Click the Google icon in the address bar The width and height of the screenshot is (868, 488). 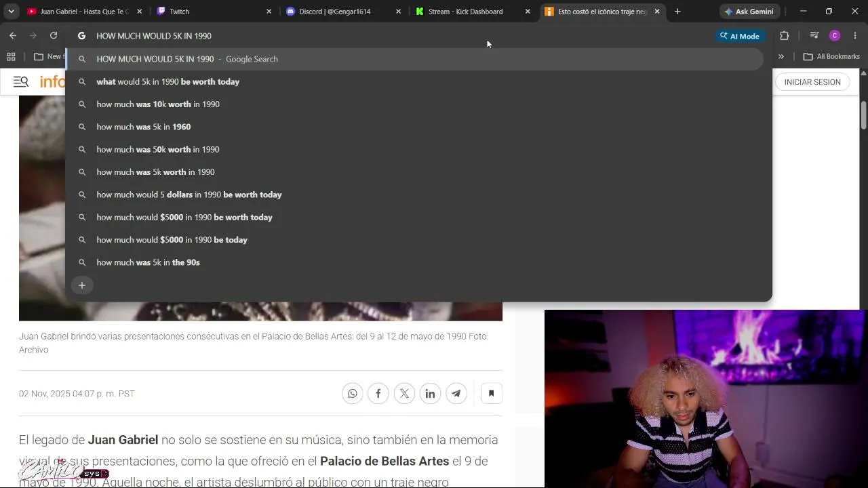82,36
